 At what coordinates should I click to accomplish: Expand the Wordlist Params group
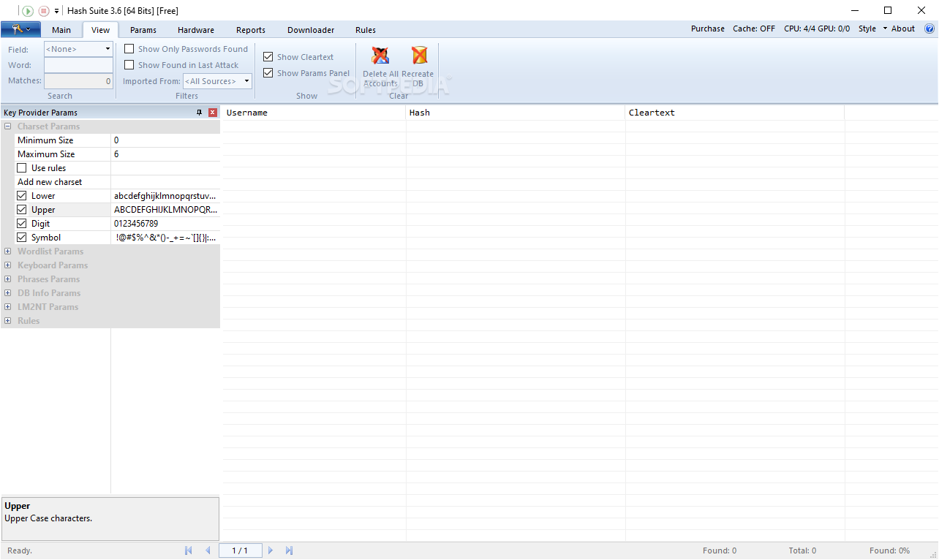click(x=8, y=251)
